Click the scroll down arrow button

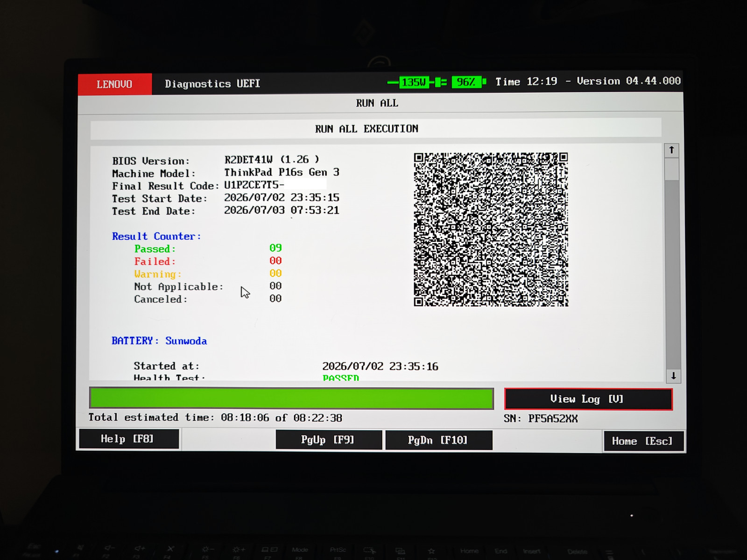(x=673, y=376)
